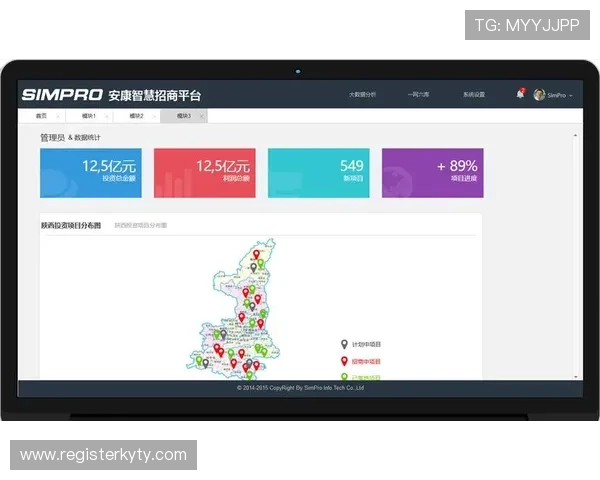
Task: Switch to the 首页 tab
Action: 41,116
